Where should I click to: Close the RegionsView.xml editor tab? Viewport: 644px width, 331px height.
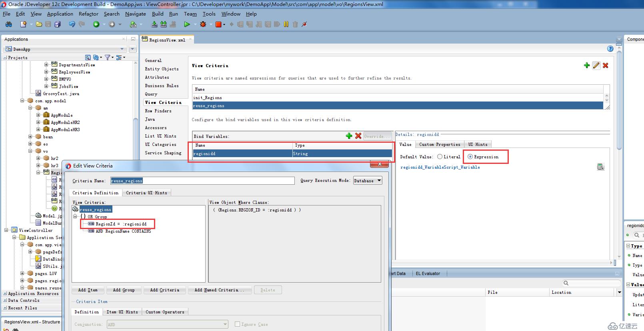click(191, 39)
